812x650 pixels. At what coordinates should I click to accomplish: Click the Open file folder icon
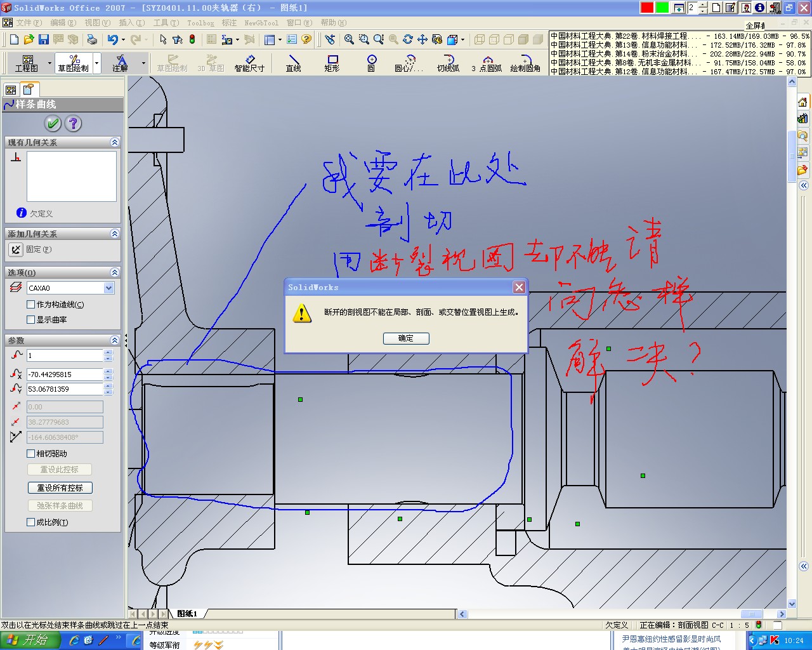[29, 39]
